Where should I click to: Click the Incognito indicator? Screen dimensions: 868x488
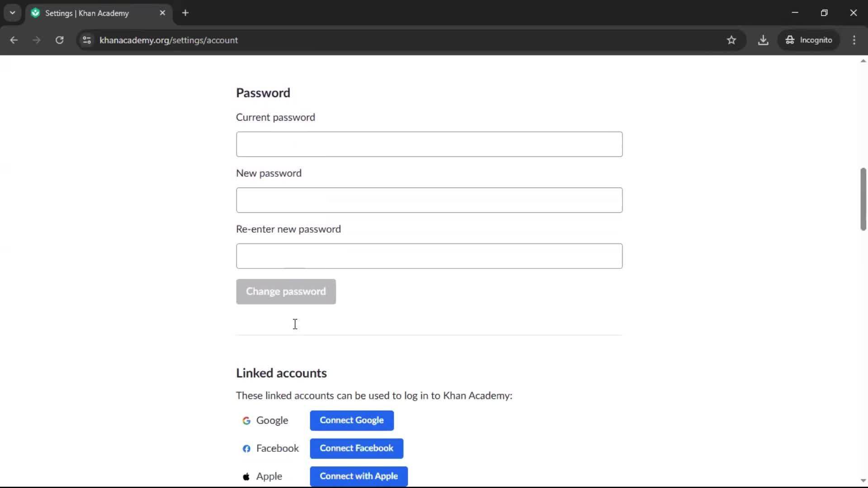click(x=809, y=40)
